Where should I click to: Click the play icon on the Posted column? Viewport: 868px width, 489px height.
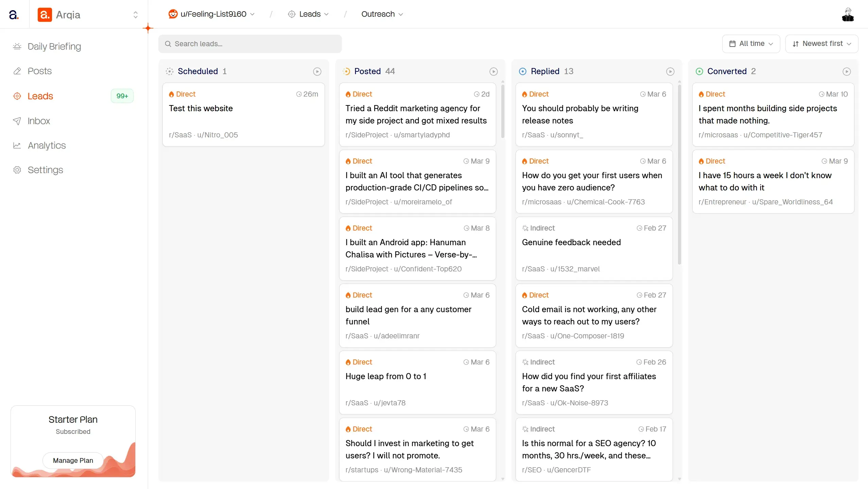click(493, 71)
